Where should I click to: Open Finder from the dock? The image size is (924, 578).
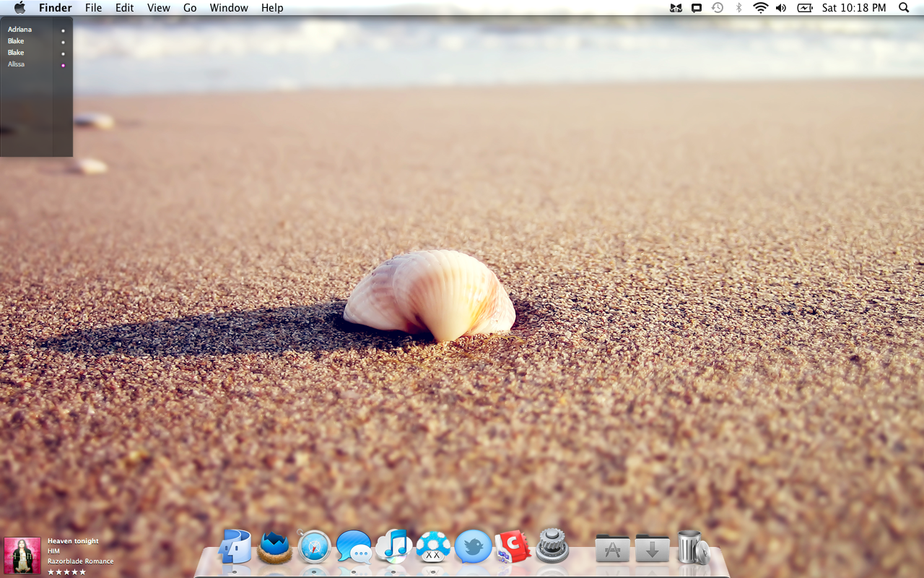[x=235, y=547]
